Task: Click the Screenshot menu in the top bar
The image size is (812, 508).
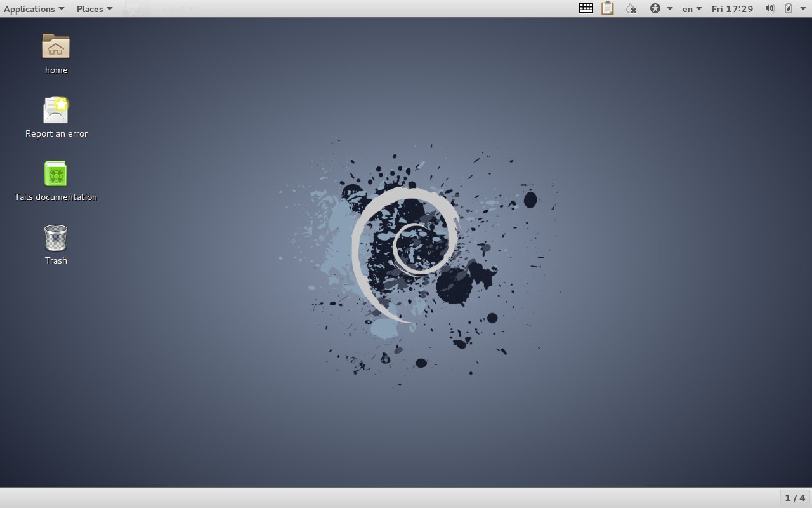Action: (160, 8)
